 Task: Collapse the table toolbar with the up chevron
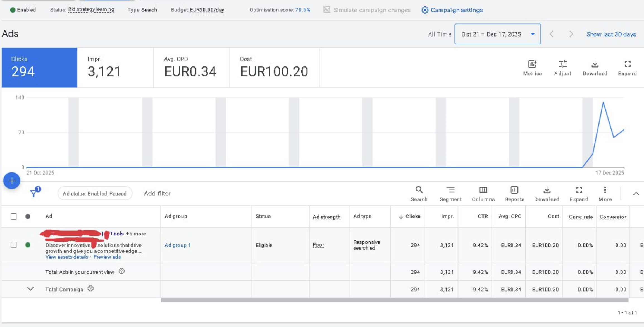point(636,194)
